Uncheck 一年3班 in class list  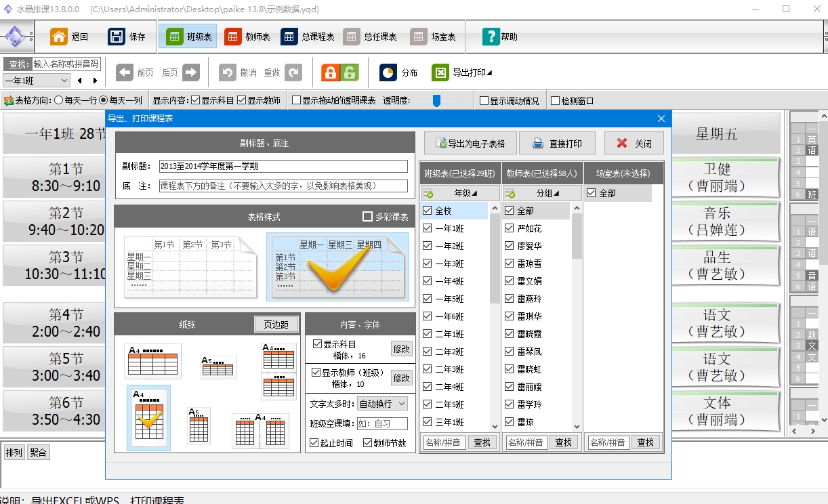(x=427, y=264)
